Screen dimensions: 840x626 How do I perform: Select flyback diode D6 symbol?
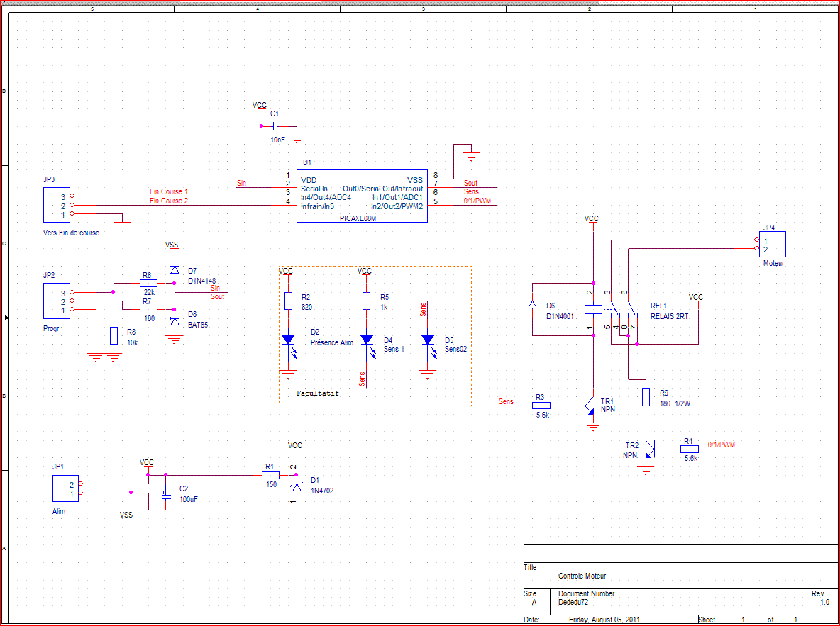point(532,305)
